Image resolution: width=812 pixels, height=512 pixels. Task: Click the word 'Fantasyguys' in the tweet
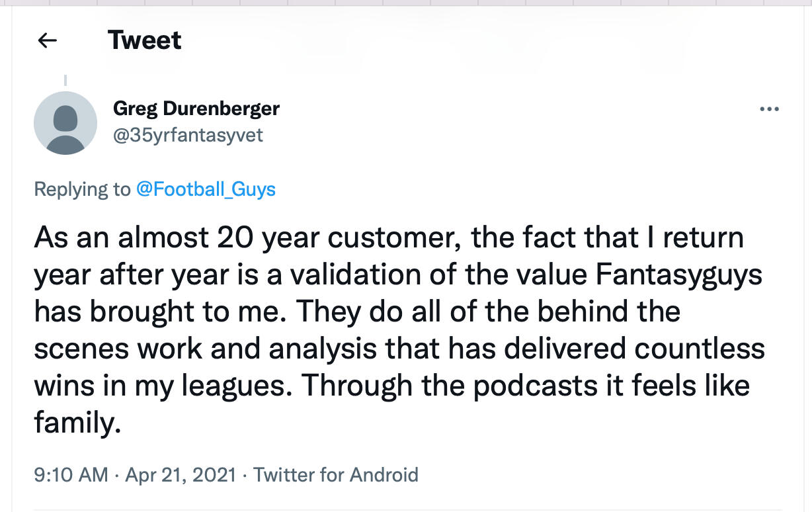(686, 275)
